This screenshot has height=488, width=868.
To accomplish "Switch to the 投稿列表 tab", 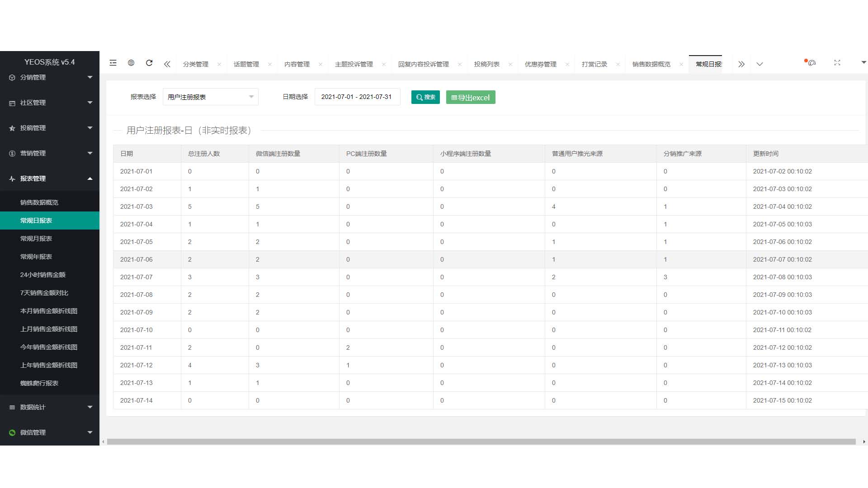I will 487,64.
